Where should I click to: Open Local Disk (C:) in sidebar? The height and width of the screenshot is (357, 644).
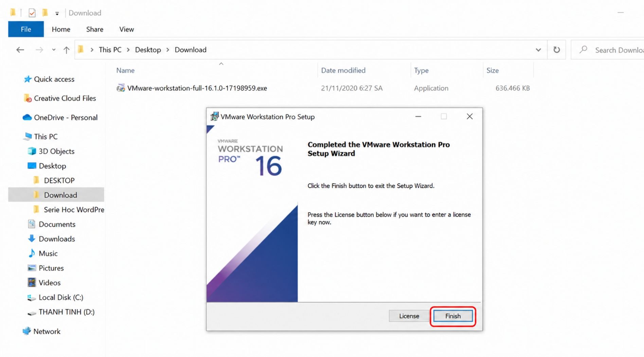61,297
